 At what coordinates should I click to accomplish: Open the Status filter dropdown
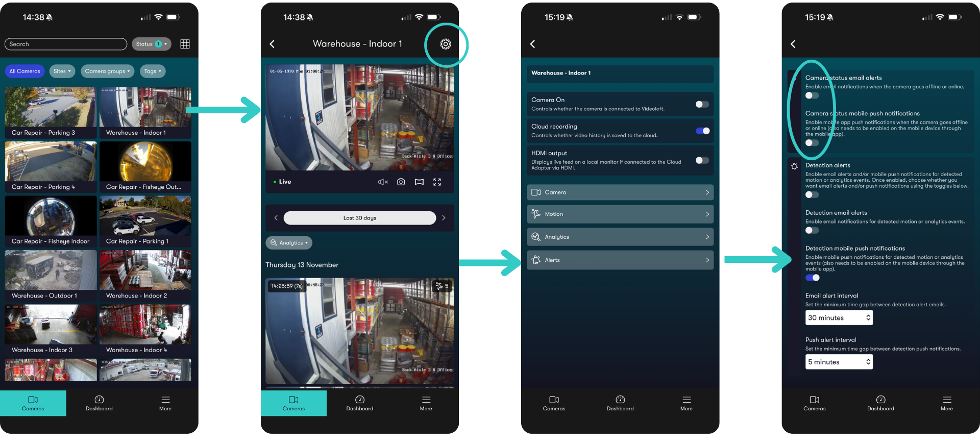tap(152, 44)
